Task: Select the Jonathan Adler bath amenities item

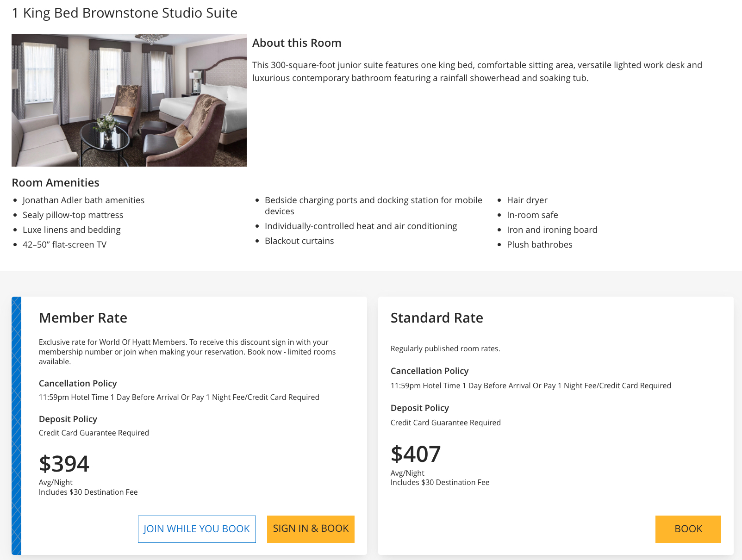Action: (x=83, y=200)
